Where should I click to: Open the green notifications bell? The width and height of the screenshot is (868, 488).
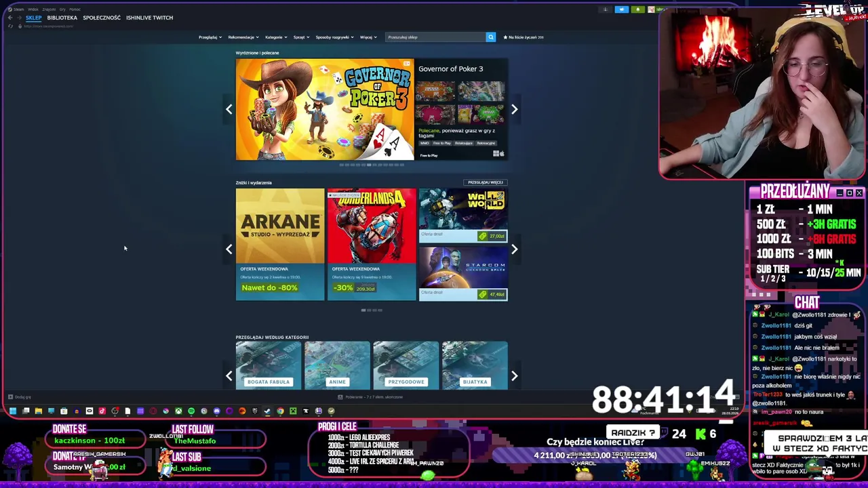(x=638, y=9)
